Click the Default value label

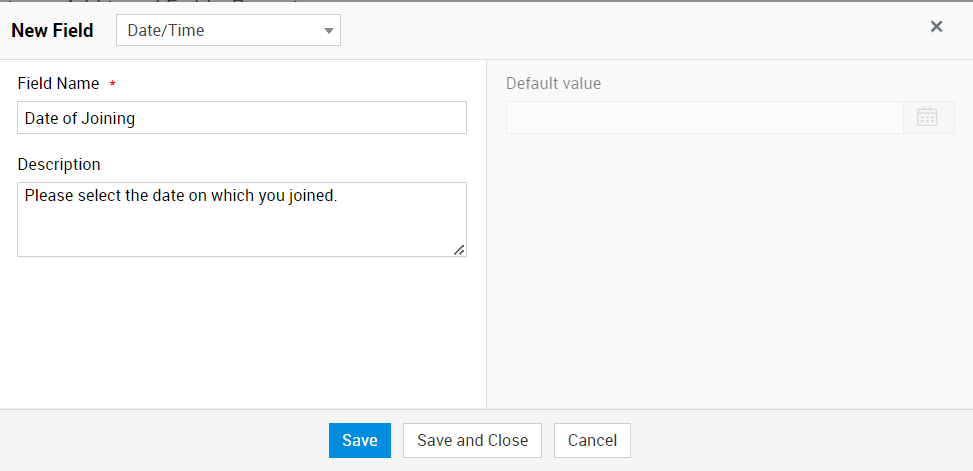[553, 84]
